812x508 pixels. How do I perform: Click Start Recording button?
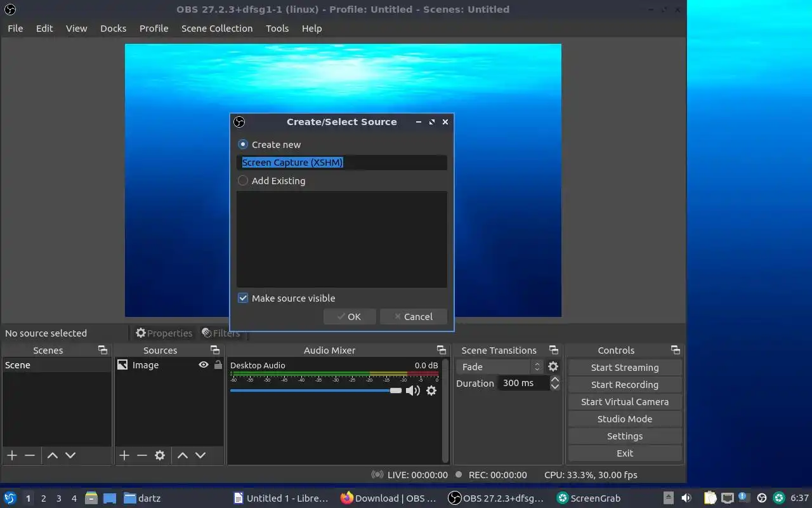pyautogui.click(x=625, y=384)
